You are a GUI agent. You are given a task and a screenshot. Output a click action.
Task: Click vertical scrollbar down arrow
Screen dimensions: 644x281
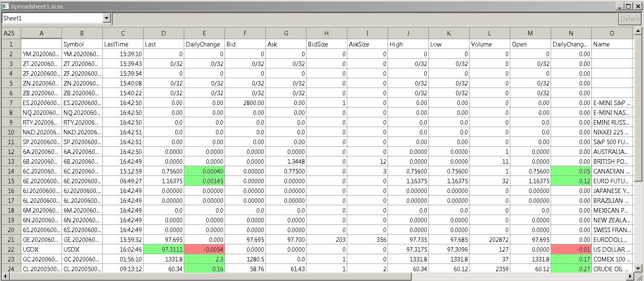638,268
